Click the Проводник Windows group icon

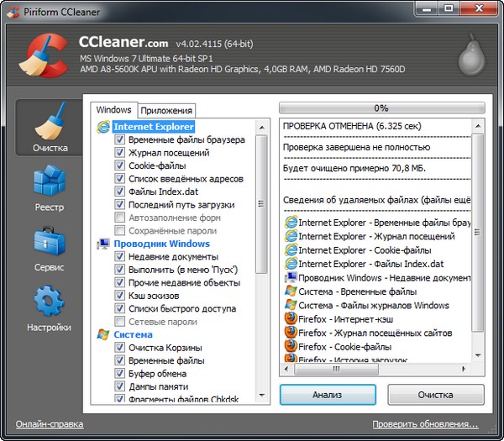[x=103, y=244]
